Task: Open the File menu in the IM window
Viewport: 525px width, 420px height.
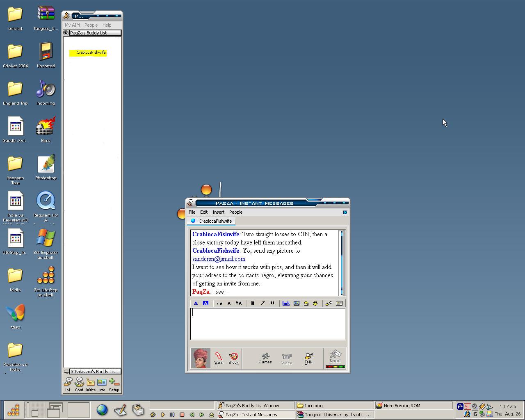Action: (192, 212)
